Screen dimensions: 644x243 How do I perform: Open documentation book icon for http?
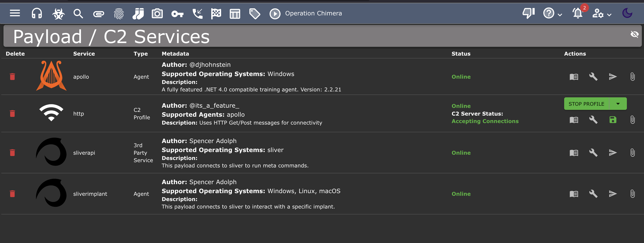[574, 120]
